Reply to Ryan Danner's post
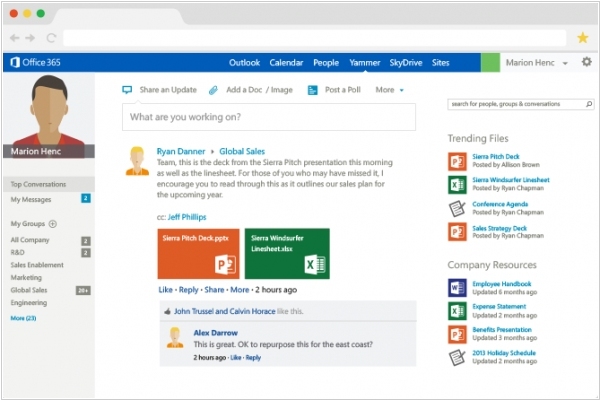Viewport: 600px width, 400px height. (189, 290)
